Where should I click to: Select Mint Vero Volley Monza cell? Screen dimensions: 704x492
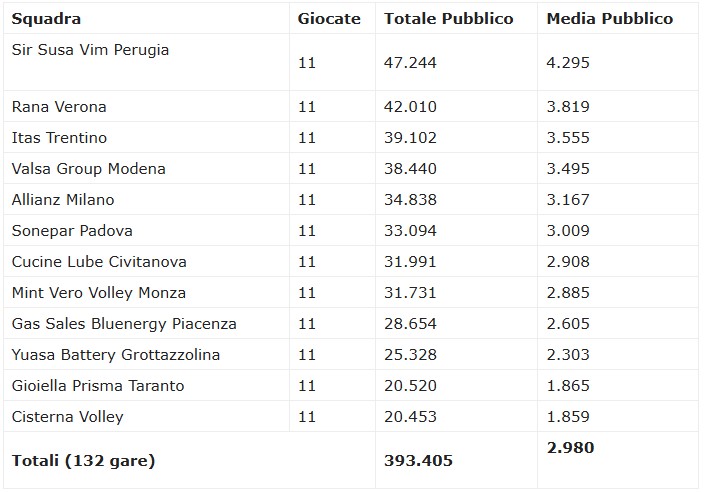pyautogui.click(x=99, y=293)
